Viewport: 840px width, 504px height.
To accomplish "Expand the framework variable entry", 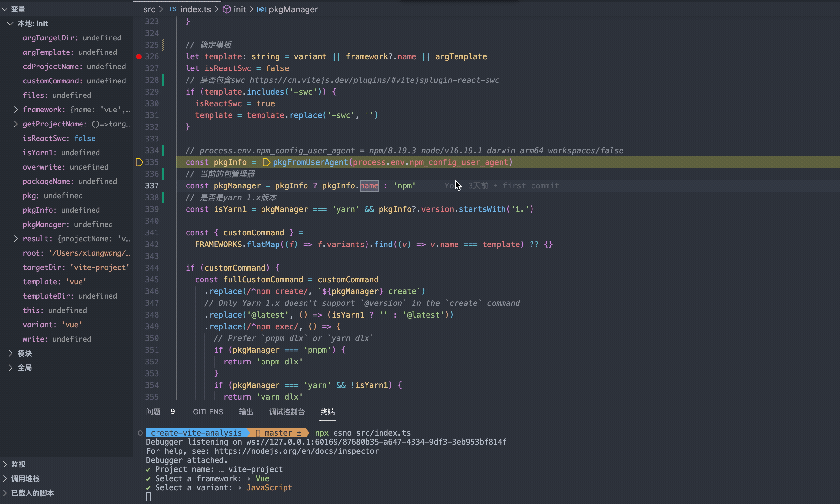I will point(15,109).
